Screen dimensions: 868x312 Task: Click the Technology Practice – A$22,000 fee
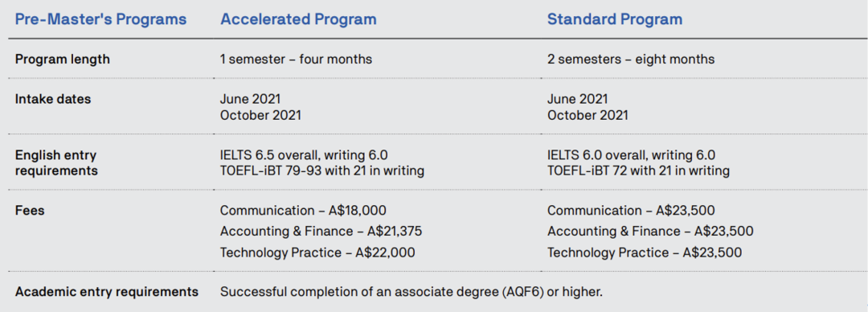317,252
